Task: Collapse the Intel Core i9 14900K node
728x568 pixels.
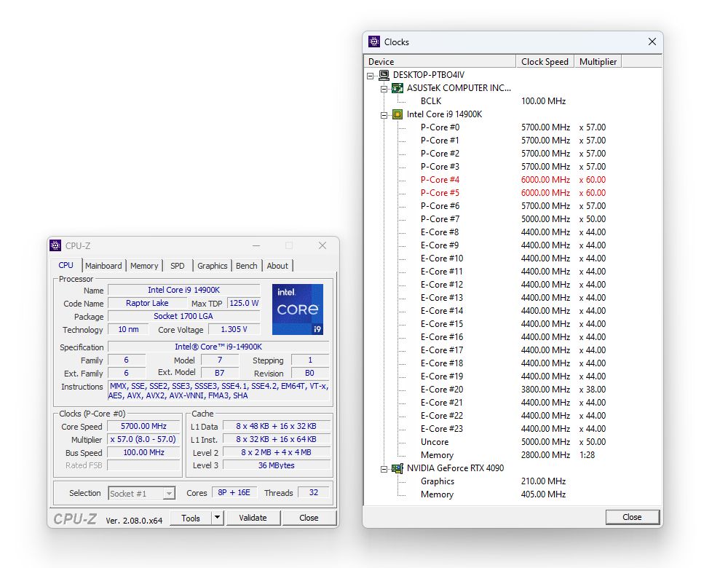Action: (384, 115)
